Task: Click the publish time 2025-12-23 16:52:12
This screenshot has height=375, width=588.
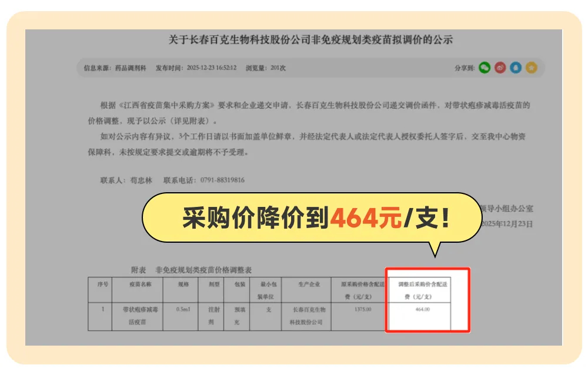Action: coord(212,68)
